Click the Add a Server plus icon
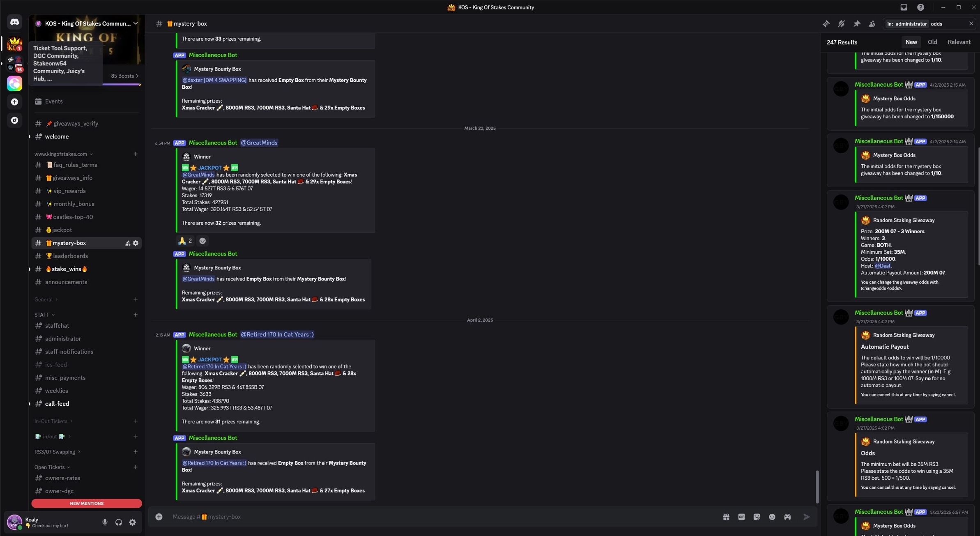Image resolution: width=980 pixels, height=536 pixels. (x=14, y=102)
